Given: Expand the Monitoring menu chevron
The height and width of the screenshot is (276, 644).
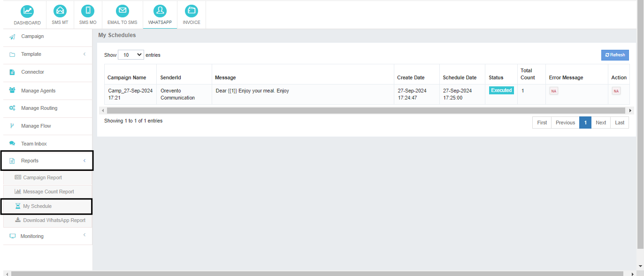Looking at the screenshot, I should (x=84, y=235).
